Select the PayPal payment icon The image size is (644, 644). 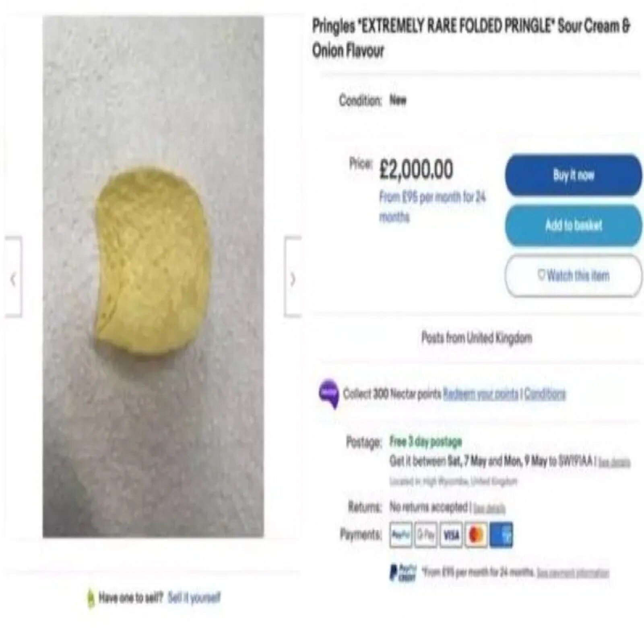[400, 535]
